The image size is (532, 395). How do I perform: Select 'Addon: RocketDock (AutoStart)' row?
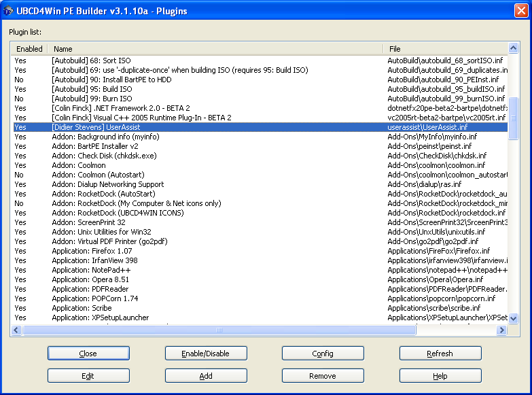point(260,194)
